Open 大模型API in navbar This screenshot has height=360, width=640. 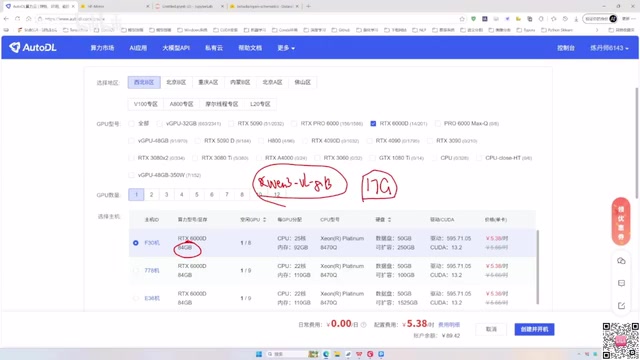point(176,48)
